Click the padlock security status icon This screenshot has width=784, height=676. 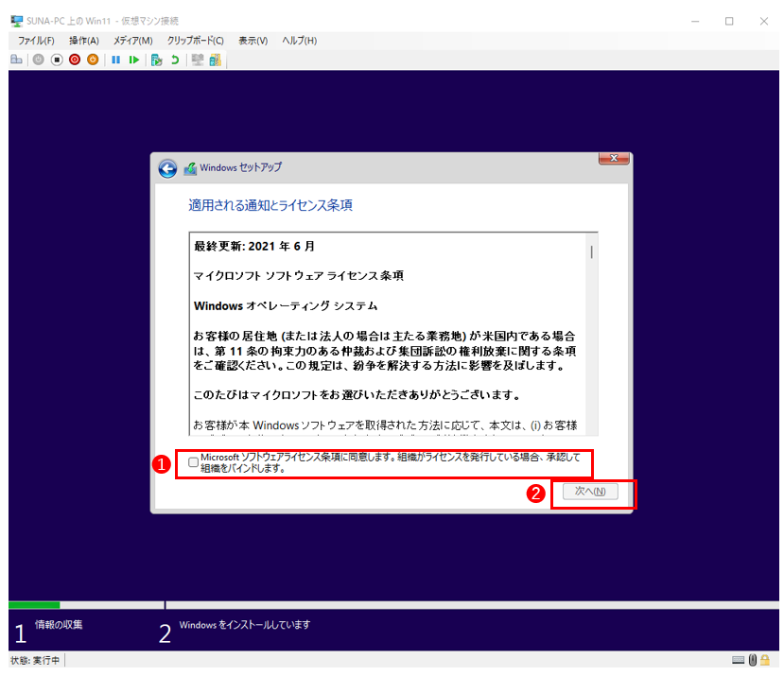(765, 660)
